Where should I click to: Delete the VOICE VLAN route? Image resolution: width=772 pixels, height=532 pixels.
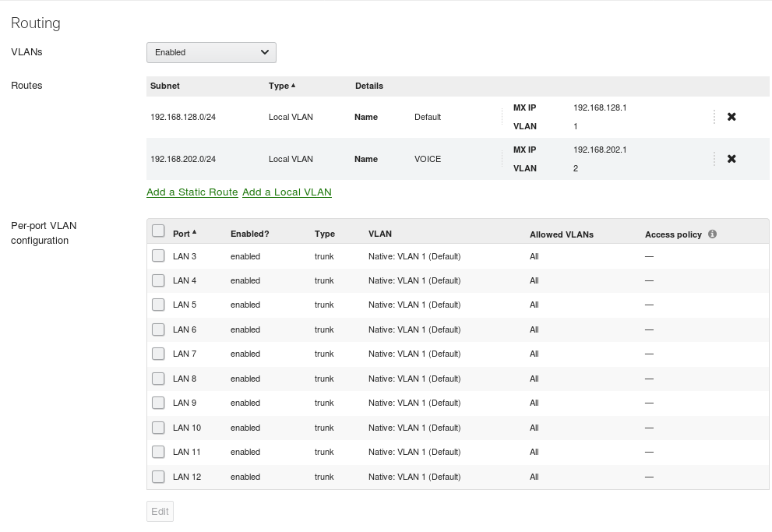731,159
